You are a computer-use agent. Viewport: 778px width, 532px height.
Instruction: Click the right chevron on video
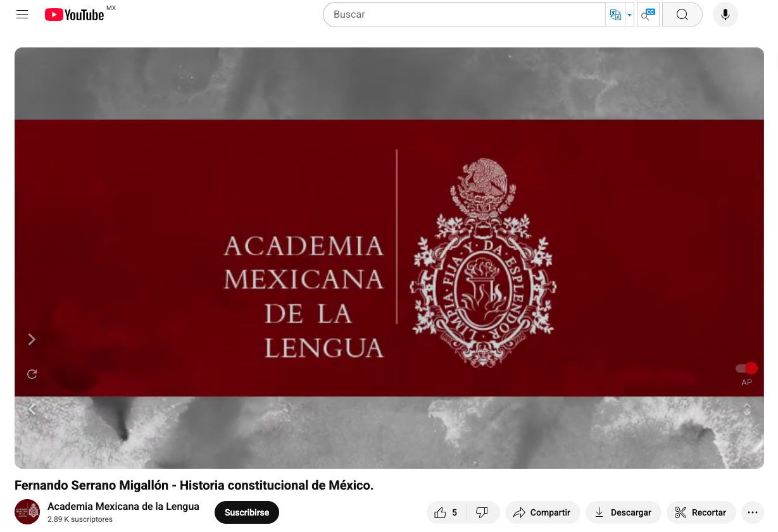pos(32,340)
